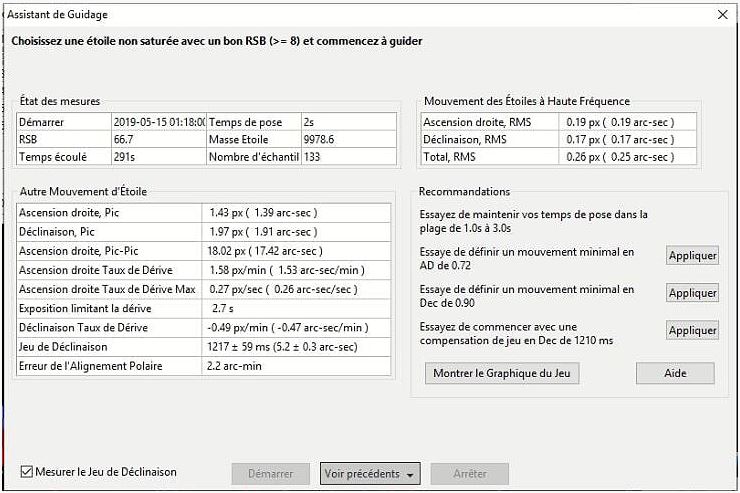Apply the Dec minimal movement of 0.90
This screenshot has height=493, width=740.
(692, 293)
